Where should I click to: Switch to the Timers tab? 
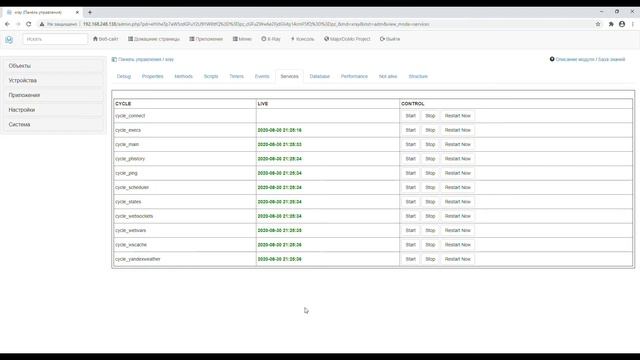pyautogui.click(x=236, y=76)
